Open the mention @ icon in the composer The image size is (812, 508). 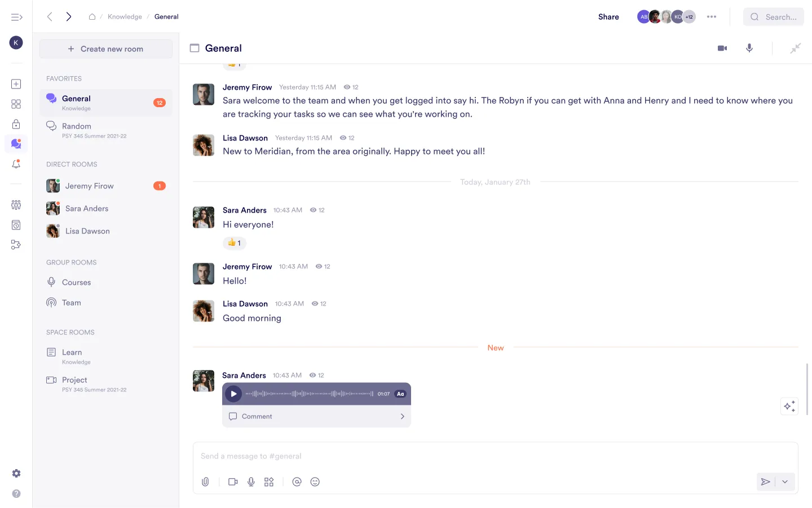pos(297,482)
